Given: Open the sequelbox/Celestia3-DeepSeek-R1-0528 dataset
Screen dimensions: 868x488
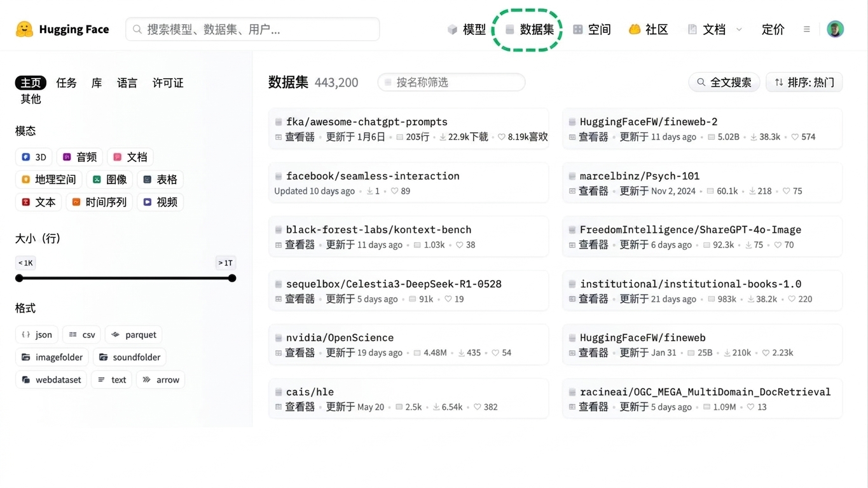Looking at the screenshot, I should pyautogui.click(x=394, y=284).
